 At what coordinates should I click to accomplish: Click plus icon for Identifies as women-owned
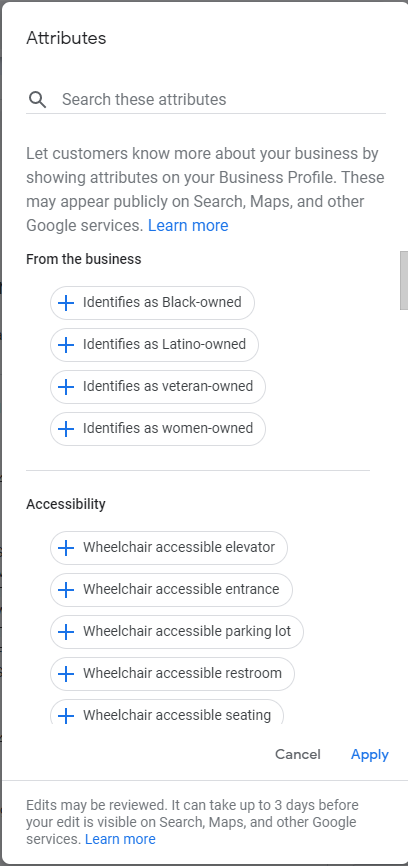66,429
